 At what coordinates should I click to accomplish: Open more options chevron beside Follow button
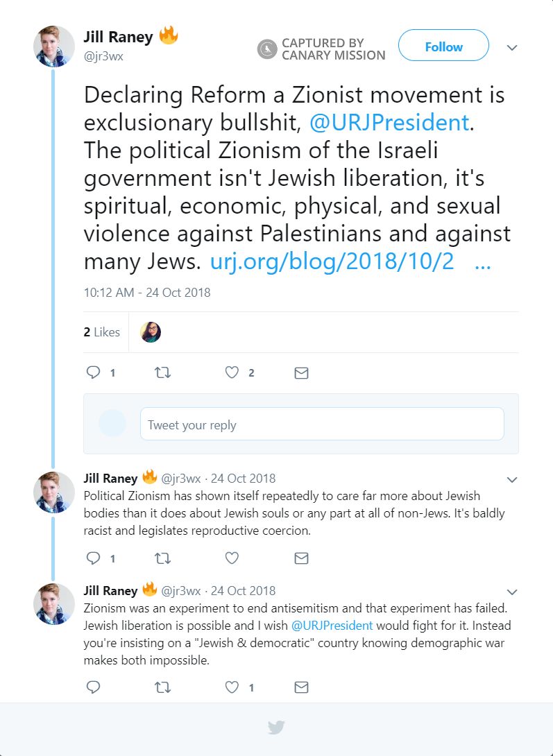click(512, 48)
